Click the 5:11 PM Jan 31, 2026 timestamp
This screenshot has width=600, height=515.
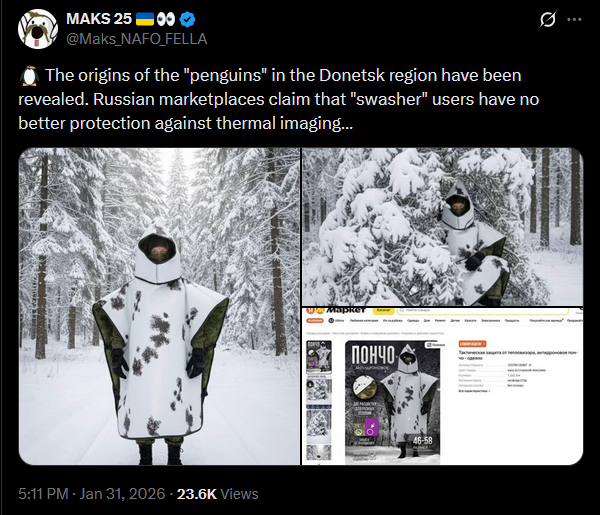point(91,494)
